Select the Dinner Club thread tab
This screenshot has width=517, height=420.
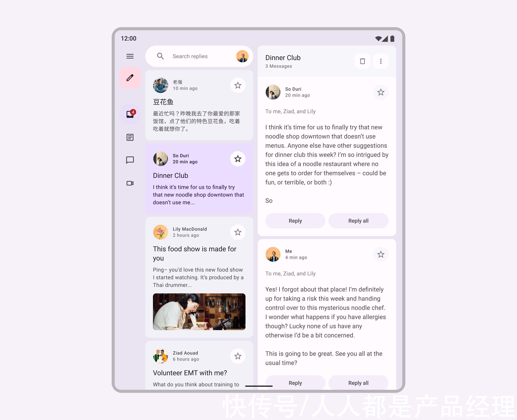point(199,178)
